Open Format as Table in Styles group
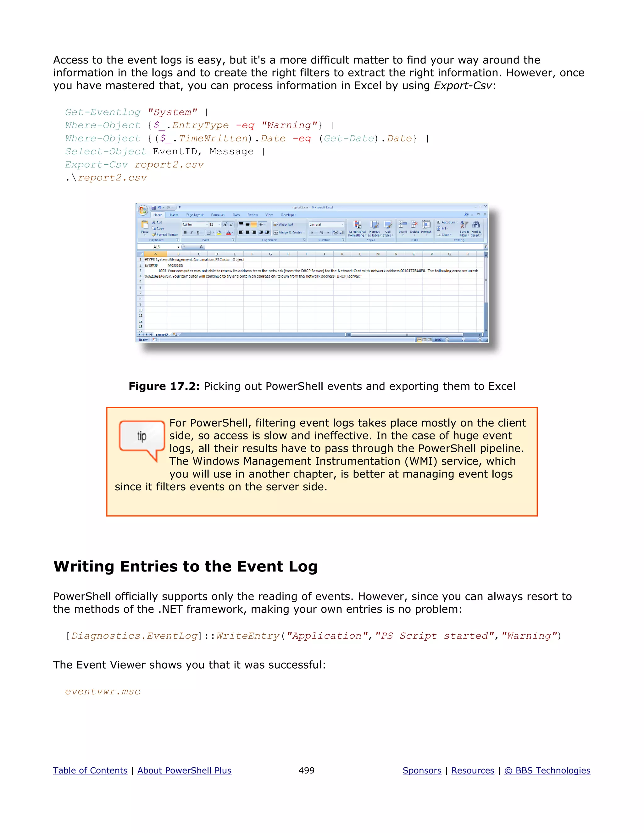This screenshot has width=644, height=833. [375, 228]
